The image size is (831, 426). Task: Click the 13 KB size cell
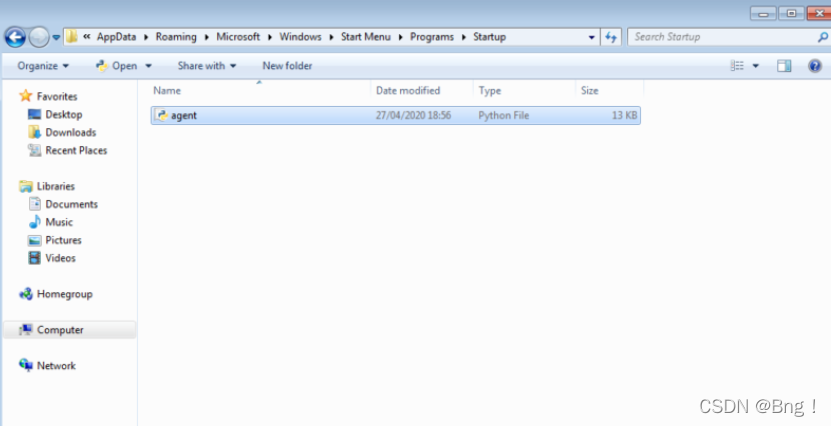pos(624,116)
